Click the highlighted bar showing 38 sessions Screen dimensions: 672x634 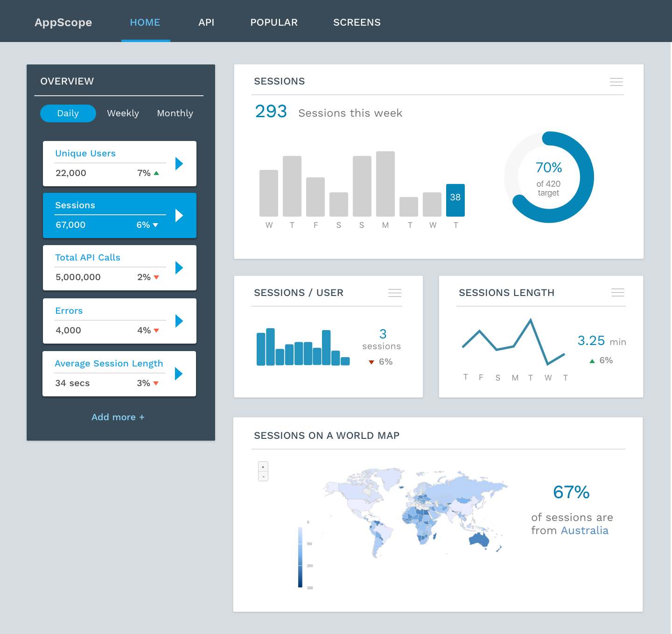tap(455, 200)
